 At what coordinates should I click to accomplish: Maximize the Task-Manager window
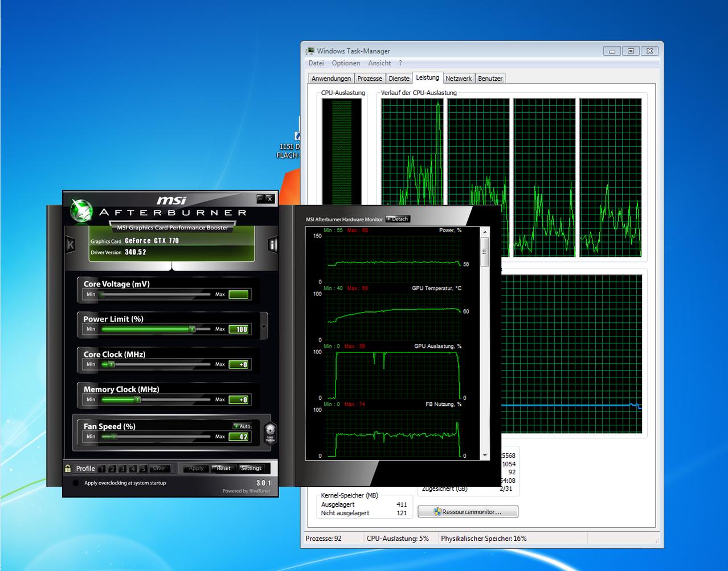(x=631, y=51)
